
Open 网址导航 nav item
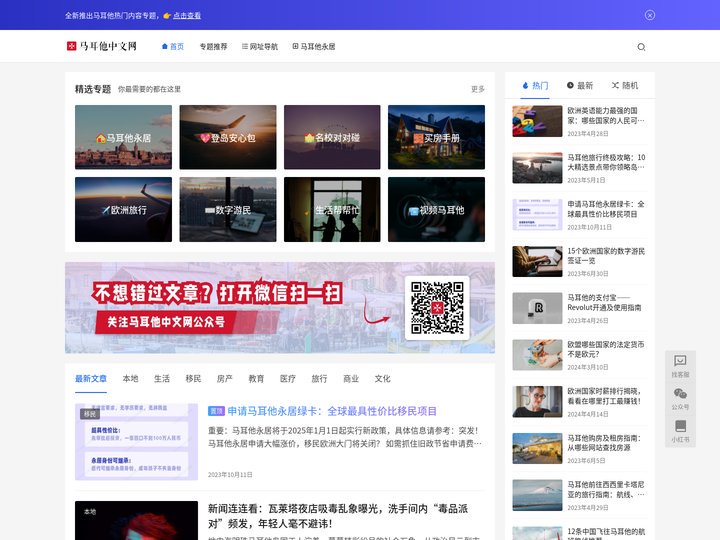pyautogui.click(x=260, y=46)
